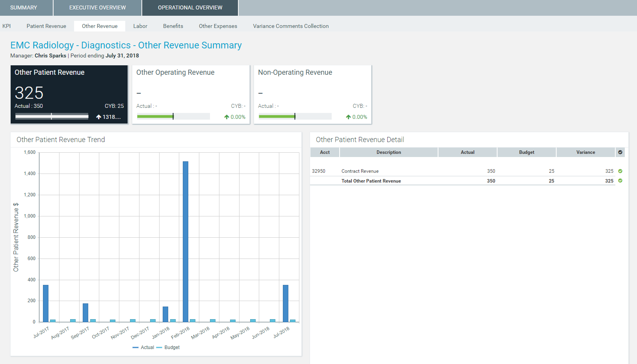Sort table by Variance column header
Image resolution: width=637 pixels, height=364 pixels.
pos(586,152)
